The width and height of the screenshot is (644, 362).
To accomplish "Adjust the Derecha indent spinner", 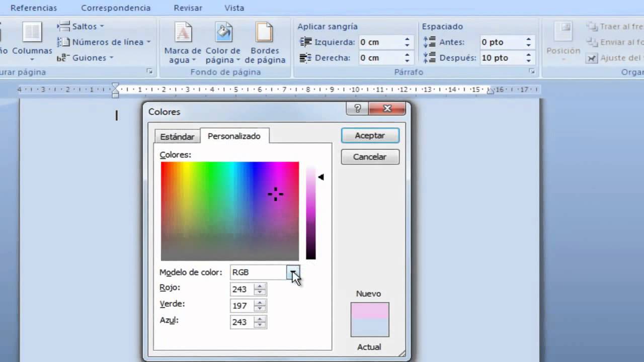I will pos(407,58).
